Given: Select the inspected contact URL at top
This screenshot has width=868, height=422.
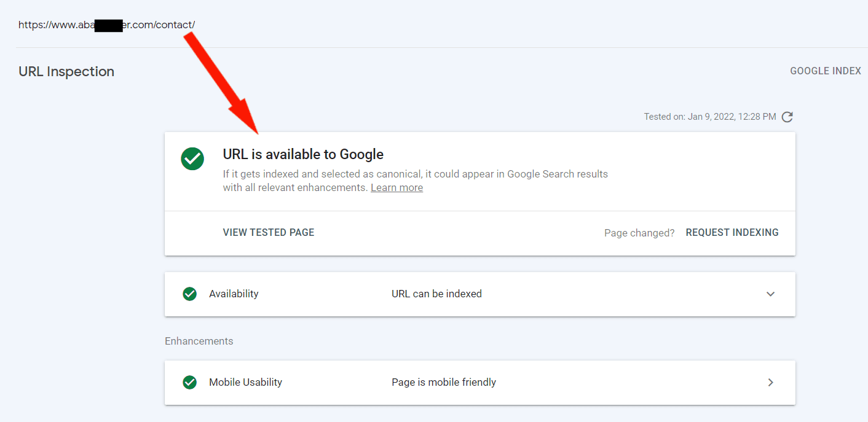Looking at the screenshot, I should [x=106, y=25].
